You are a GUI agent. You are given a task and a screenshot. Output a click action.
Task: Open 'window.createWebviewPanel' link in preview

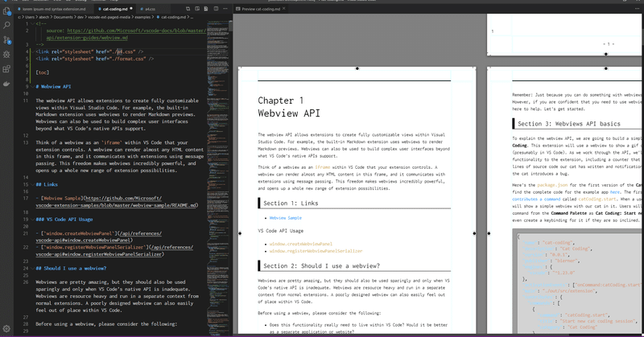[x=300, y=244]
